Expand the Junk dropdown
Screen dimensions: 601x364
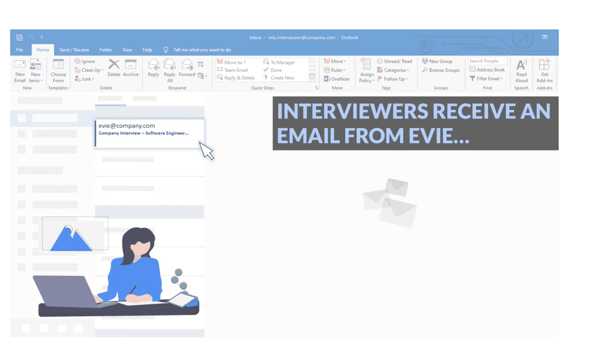pos(85,79)
